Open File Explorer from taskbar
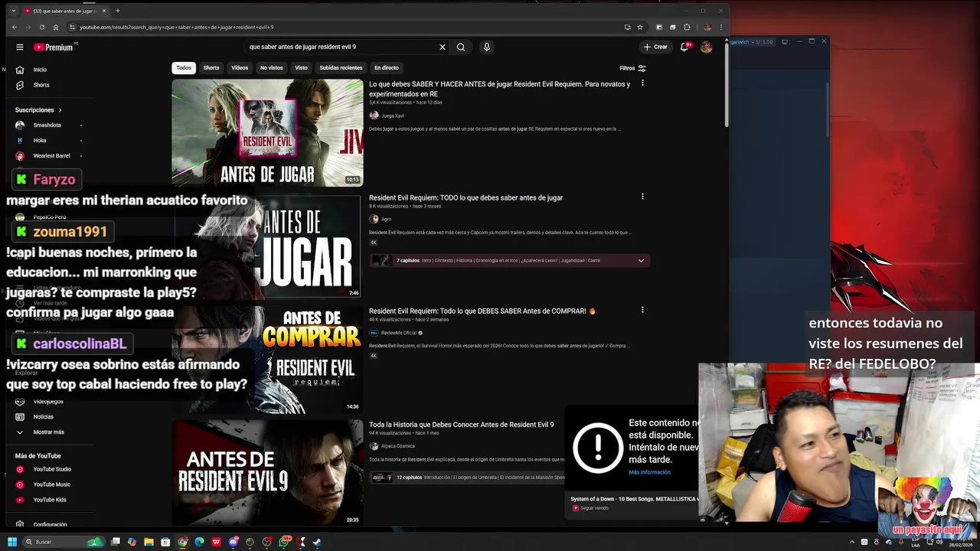The height and width of the screenshot is (551, 980). pos(149,542)
